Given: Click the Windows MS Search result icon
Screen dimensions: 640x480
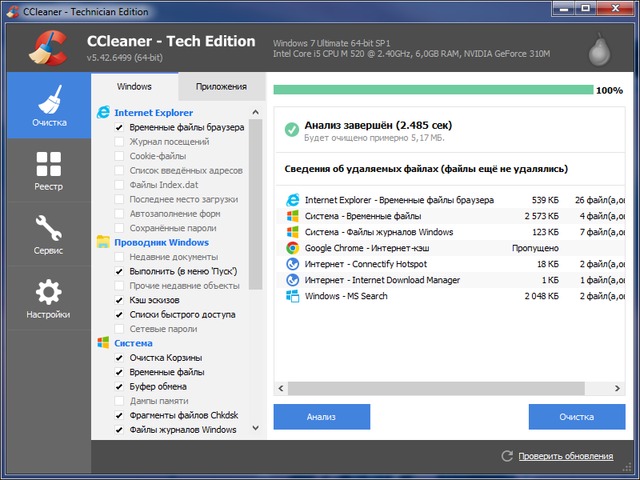Looking at the screenshot, I should [292, 296].
